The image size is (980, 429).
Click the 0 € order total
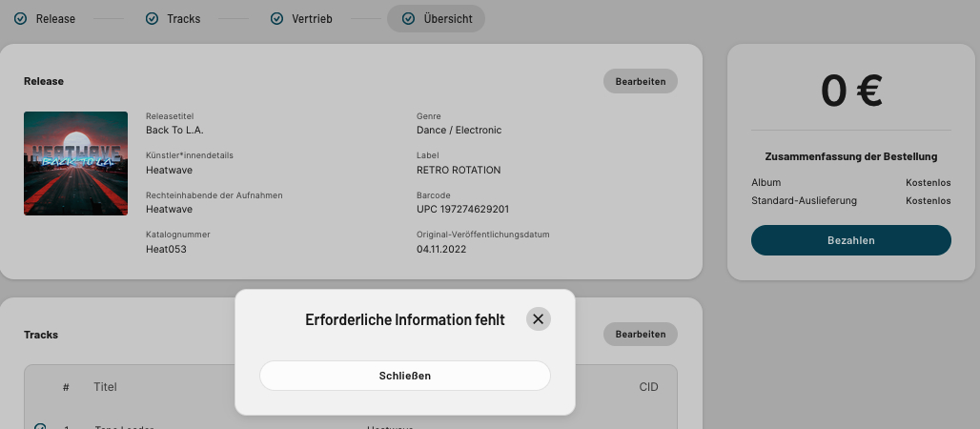click(850, 92)
